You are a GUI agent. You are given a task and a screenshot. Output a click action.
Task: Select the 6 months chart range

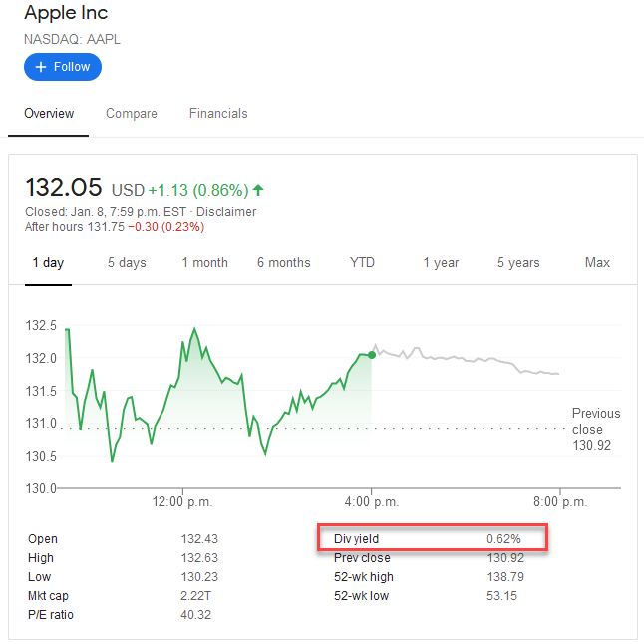284,263
